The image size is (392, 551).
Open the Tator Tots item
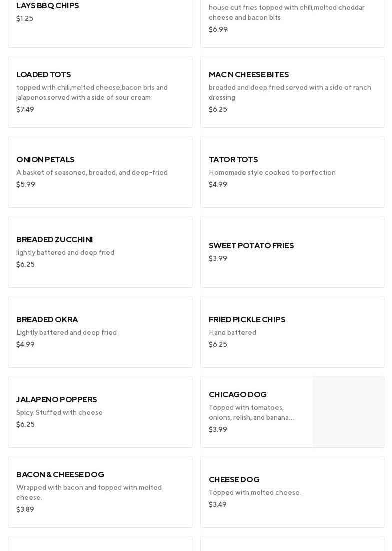pyautogui.click(x=292, y=172)
